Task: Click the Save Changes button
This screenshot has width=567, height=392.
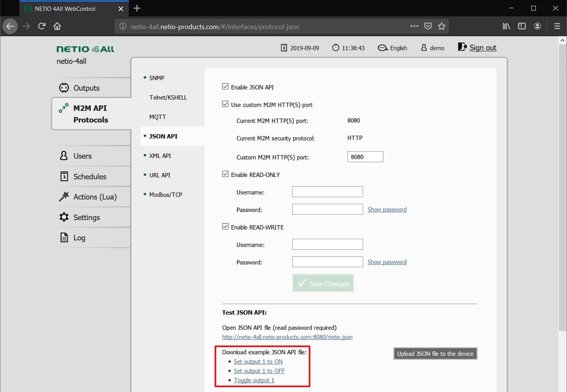Action: (x=323, y=283)
